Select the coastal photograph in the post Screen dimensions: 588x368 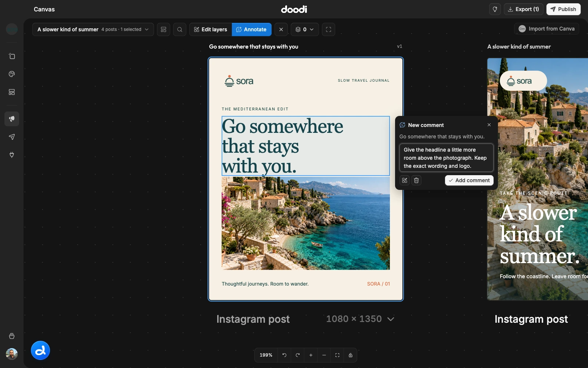click(306, 223)
